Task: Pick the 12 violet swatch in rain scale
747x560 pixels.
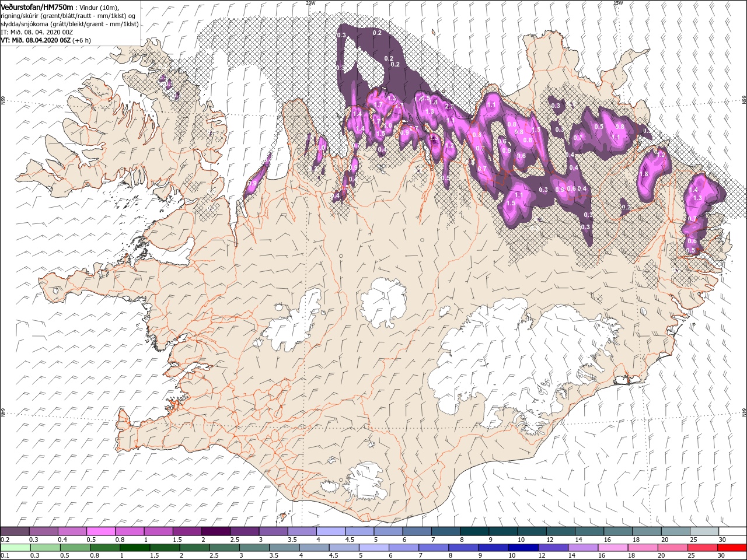Action: [553, 548]
